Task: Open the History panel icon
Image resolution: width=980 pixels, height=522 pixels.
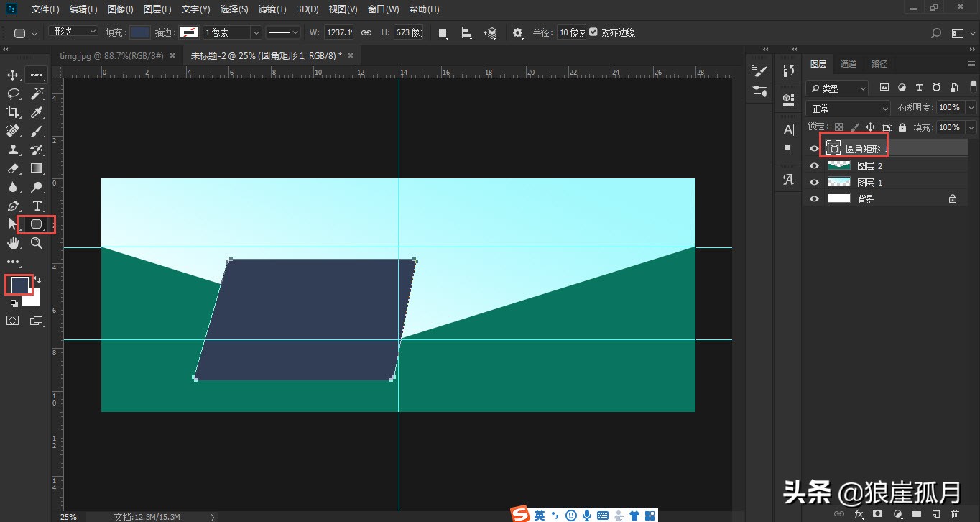Action: click(x=788, y=70)
